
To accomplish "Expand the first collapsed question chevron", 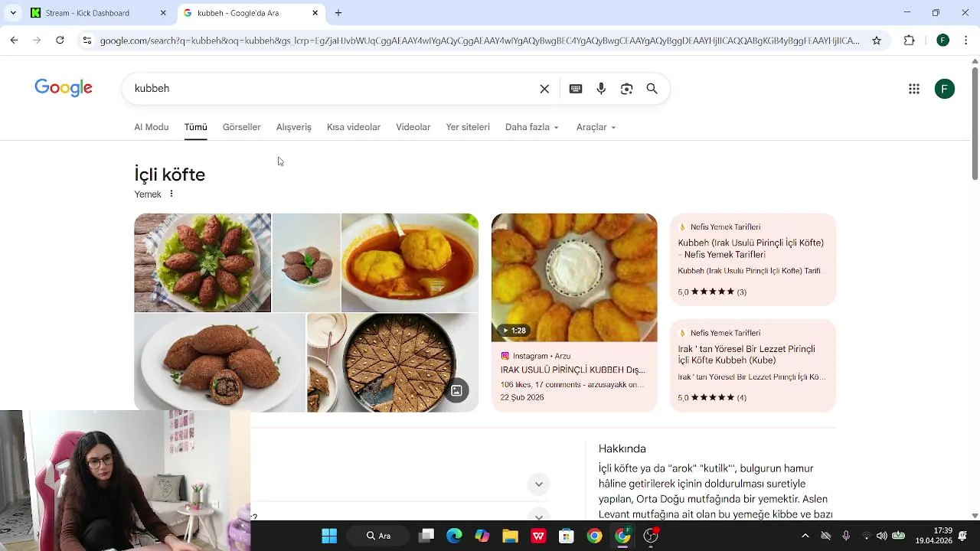I will 538,484.
